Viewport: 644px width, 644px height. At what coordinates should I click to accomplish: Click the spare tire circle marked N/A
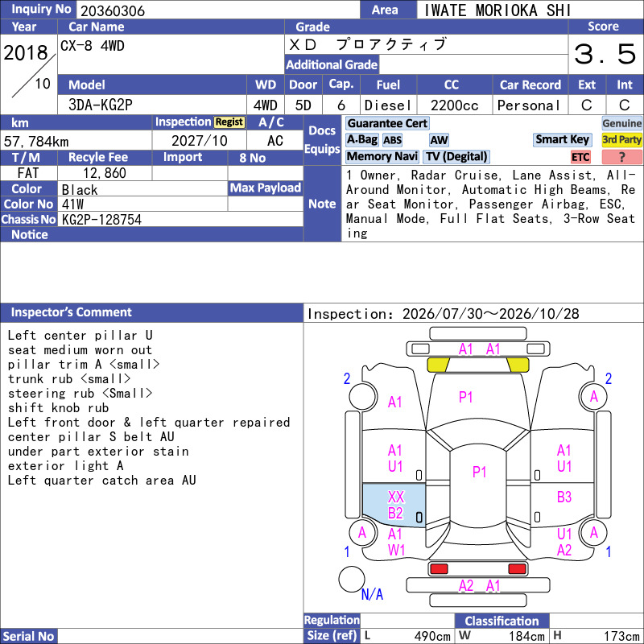tap(352, 579)
